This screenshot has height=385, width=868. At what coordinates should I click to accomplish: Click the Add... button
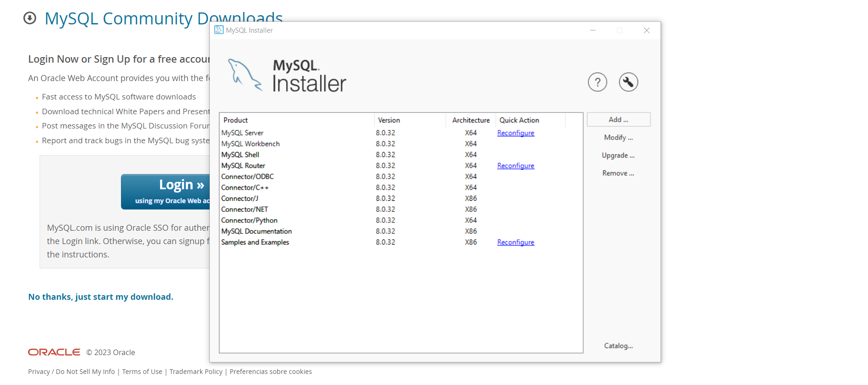pos(618,120)
